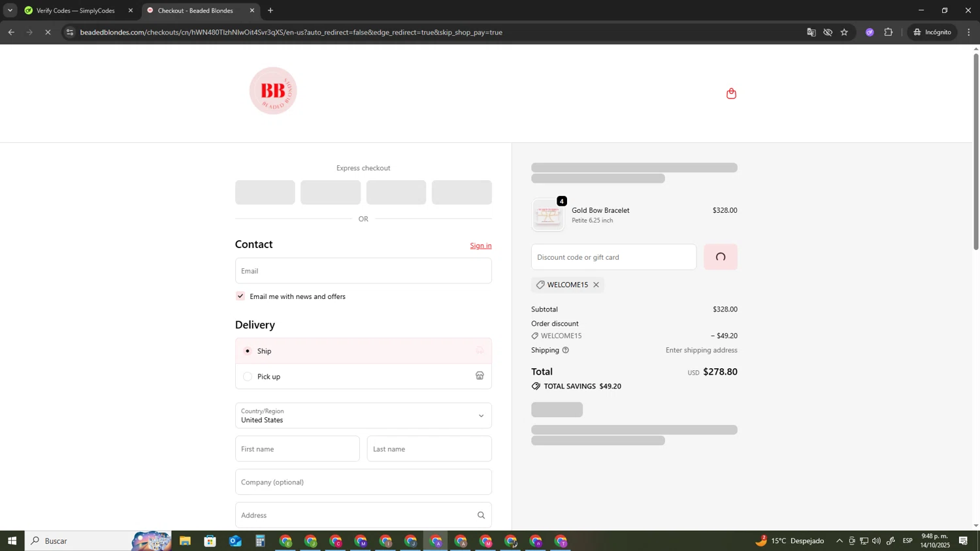
Task: Select the Pick up delivery option
Action: [x=363, y=376]
